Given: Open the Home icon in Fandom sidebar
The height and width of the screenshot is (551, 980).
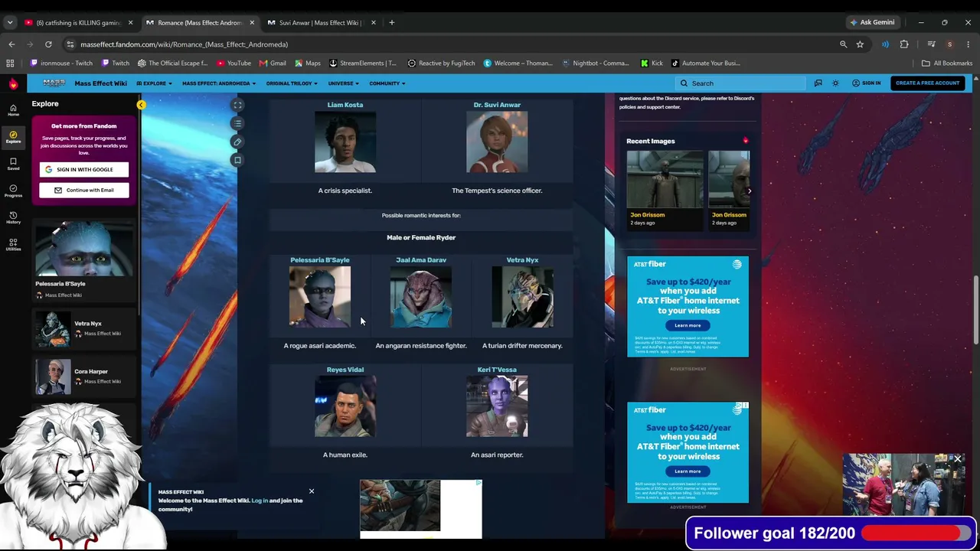Looking at the screenshot, I should point(13,109).
